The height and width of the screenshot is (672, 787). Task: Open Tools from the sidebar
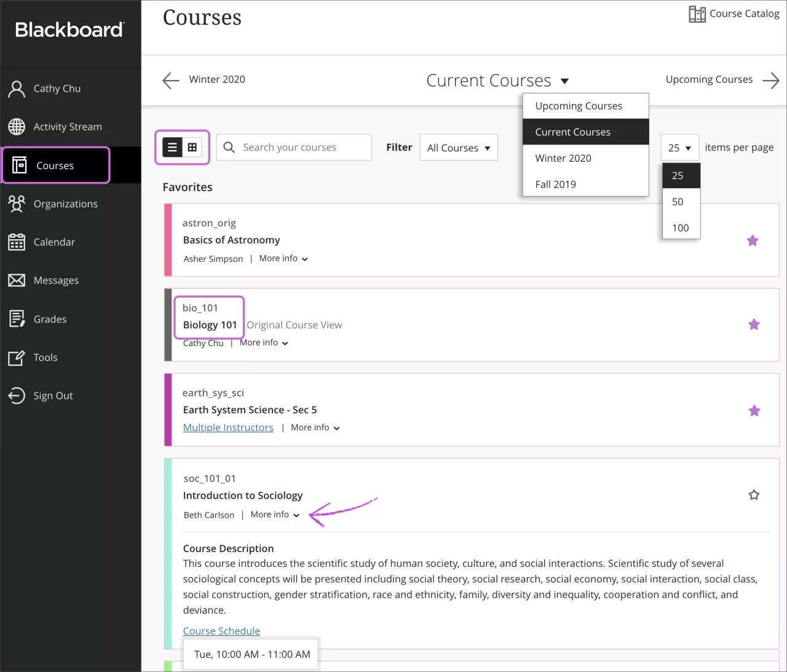(x=17, y=357)
